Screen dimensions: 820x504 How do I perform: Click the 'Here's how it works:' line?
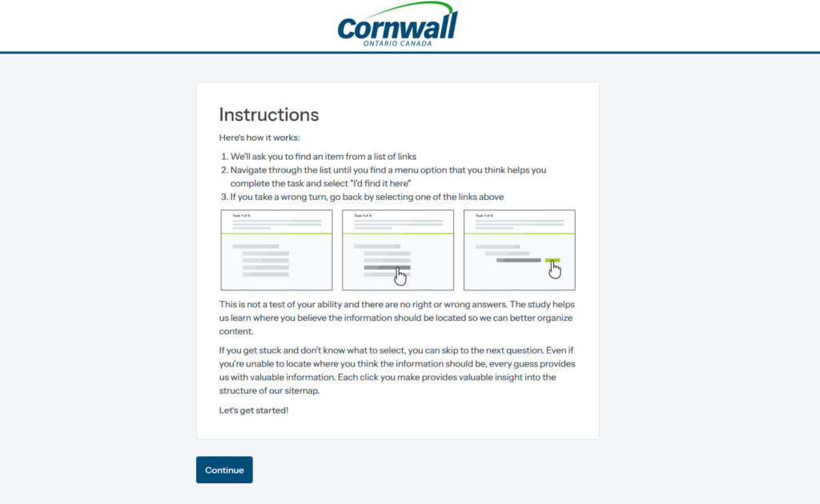click(x=259, y=138)
